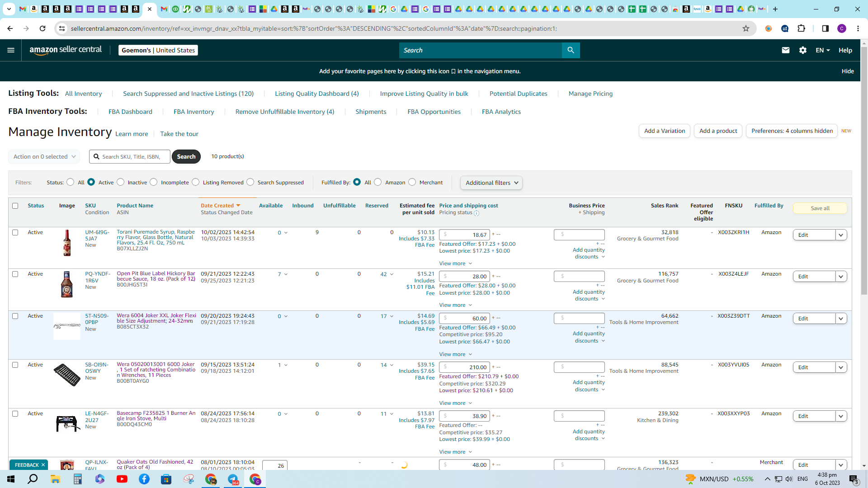The height and width of the screenshot is (488, 868).
Task: Check the Wera 6004 Joker row checkbox
Action: pyautogui.click(x=15, y=316)
